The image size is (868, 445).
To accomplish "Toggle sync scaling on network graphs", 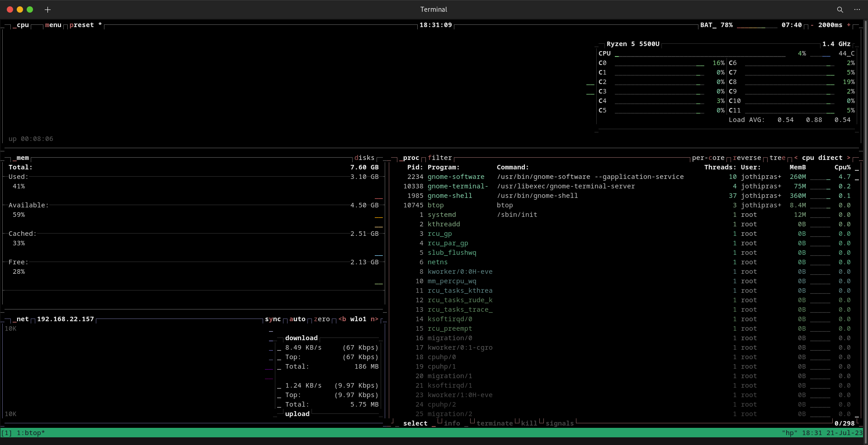I will (273, 319).
